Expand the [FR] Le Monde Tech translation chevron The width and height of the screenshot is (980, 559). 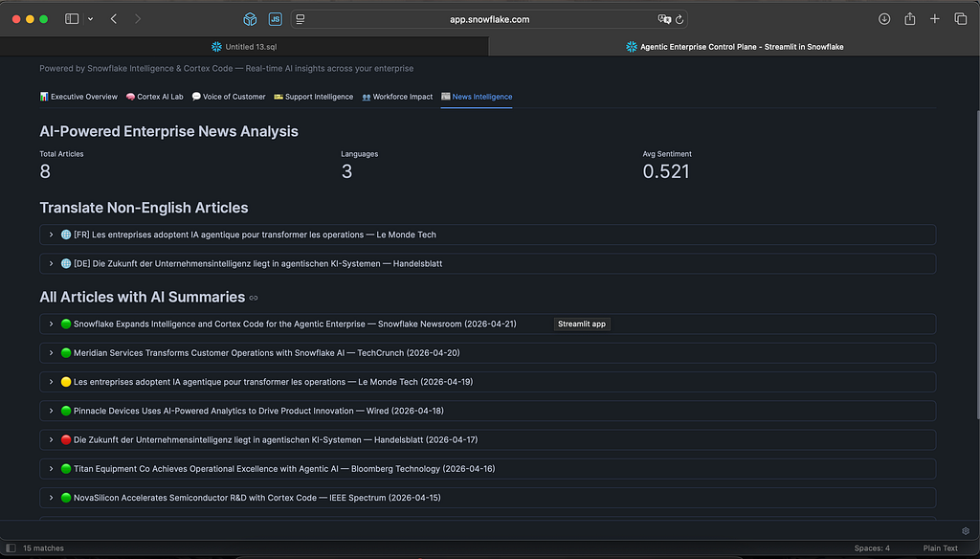51,235
